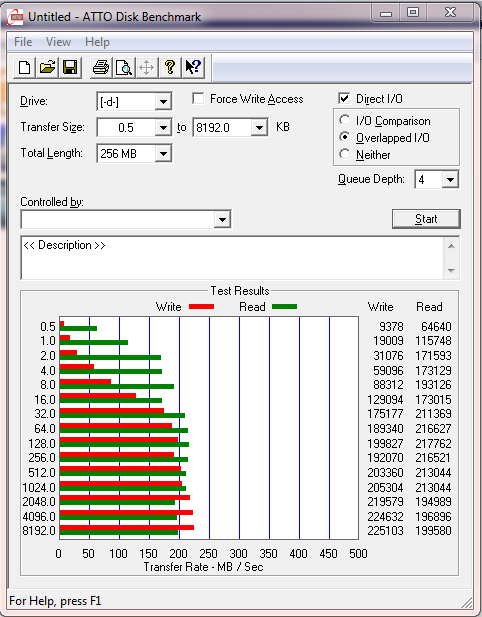Print results using the printer icon
This screenshot has height=617, width=482.
[x=101, y=67]
